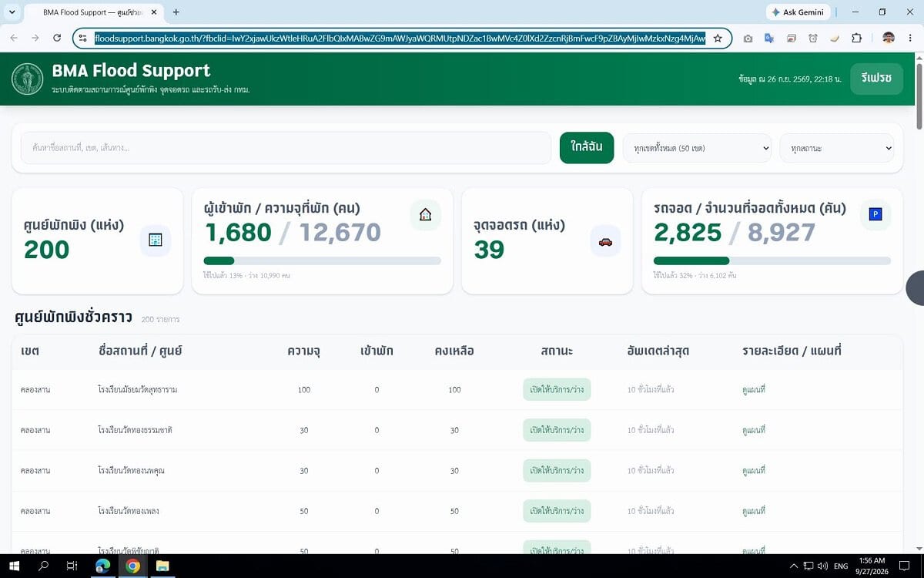This screenshot has width=924, height=578.
Task: Open the new tab plus button
Action: click(x=176, y=12)
